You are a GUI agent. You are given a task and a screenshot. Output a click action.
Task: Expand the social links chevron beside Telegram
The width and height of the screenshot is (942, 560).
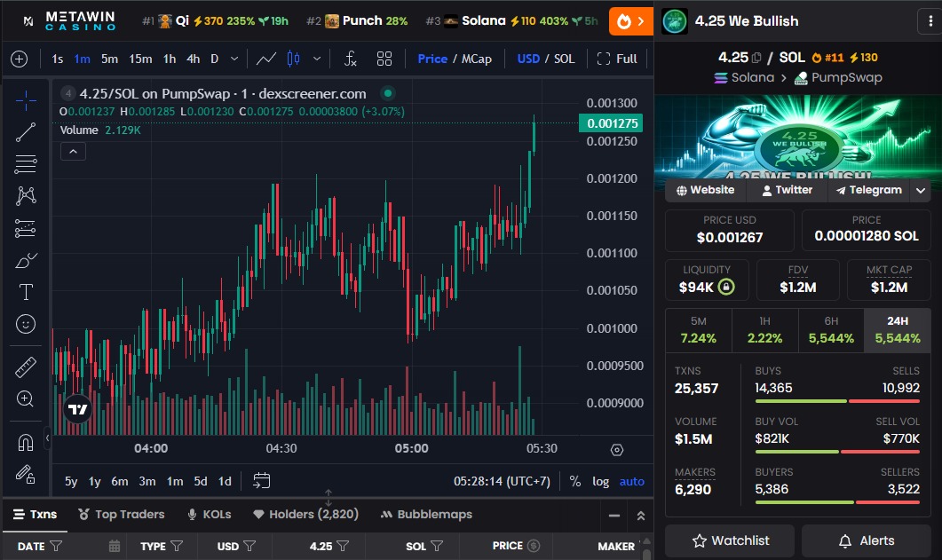click(x=921, y=190)
